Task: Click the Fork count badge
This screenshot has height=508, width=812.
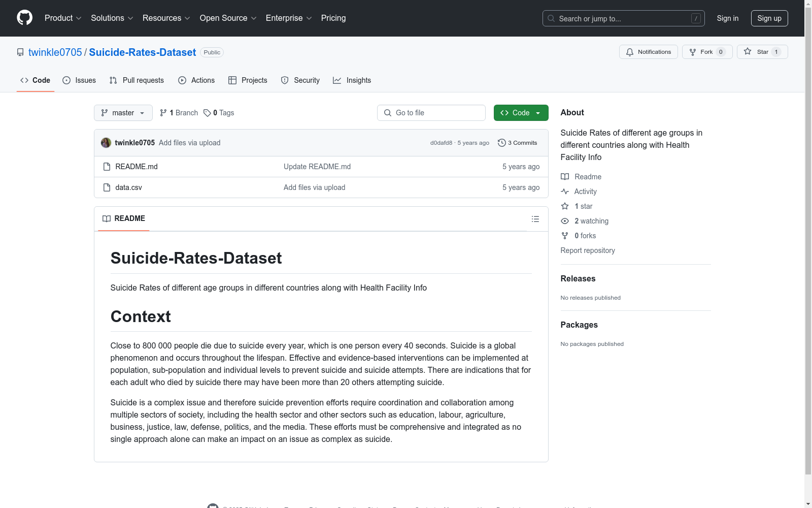Action: coord(721,52)
